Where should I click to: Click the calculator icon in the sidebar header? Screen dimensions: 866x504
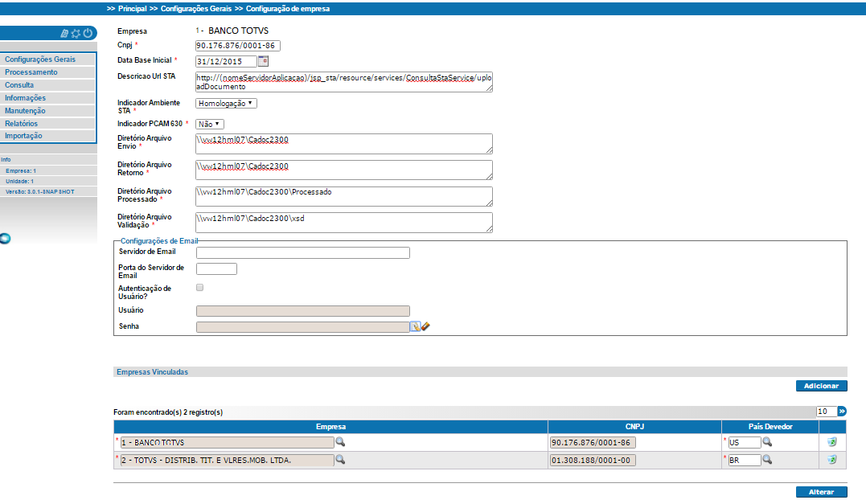64,34
